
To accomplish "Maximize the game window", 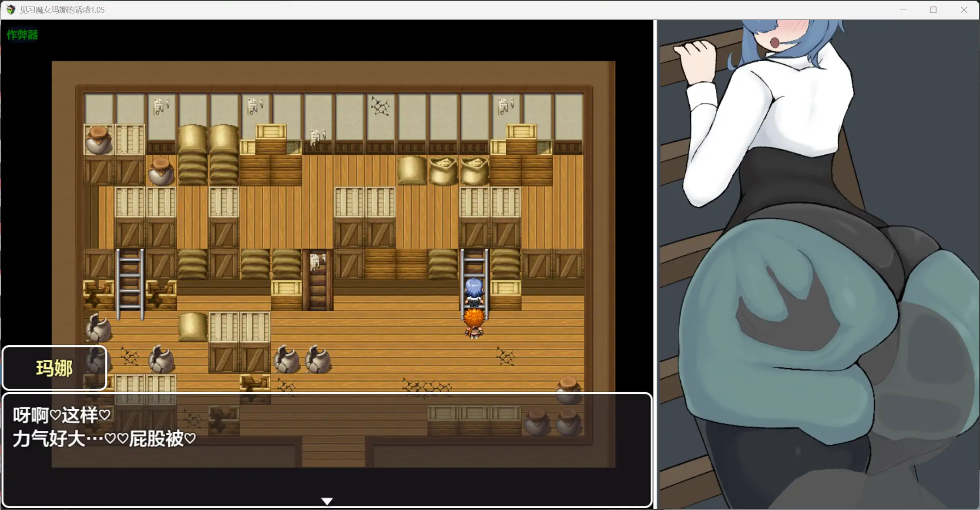I will pyautogui.click(x=933, y=10).
